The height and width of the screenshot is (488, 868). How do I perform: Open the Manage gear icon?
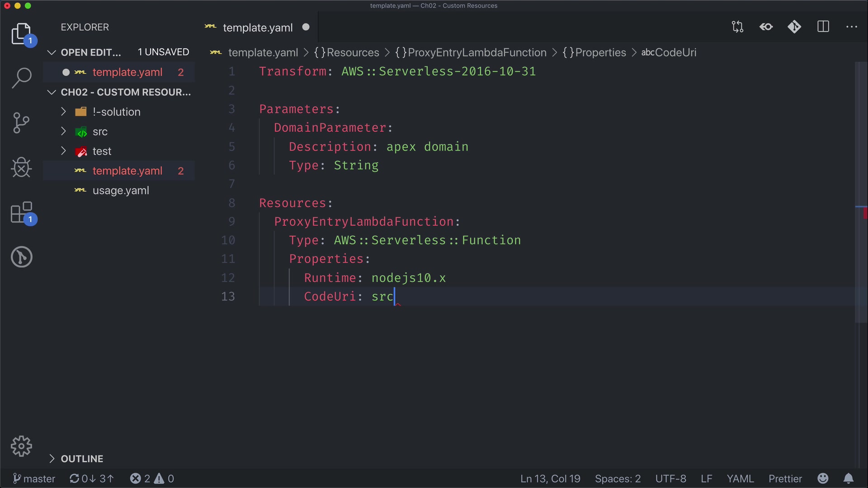tap(21, 446)
